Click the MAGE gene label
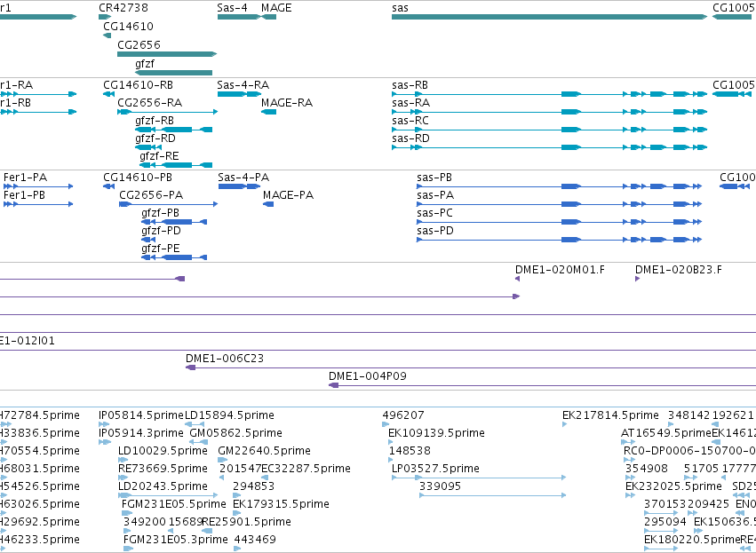This screenshot has height=553, width=756. tap(276, 8)
